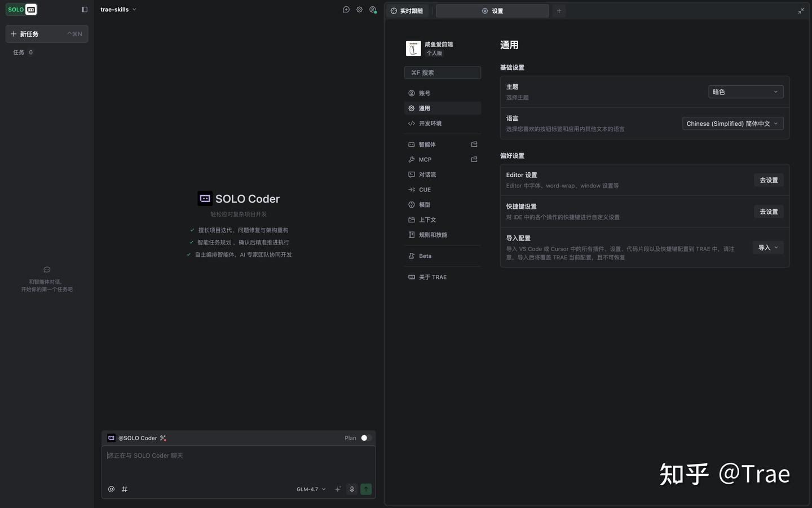Click the 偏好设置 section heading
The height and width of the screenshot is (508, 812).
(512, 156)
